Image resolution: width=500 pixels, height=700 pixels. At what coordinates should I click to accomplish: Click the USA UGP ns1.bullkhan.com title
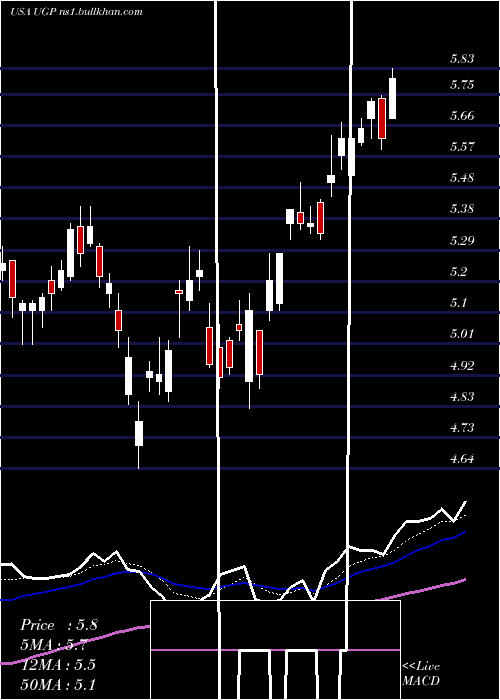76,12
